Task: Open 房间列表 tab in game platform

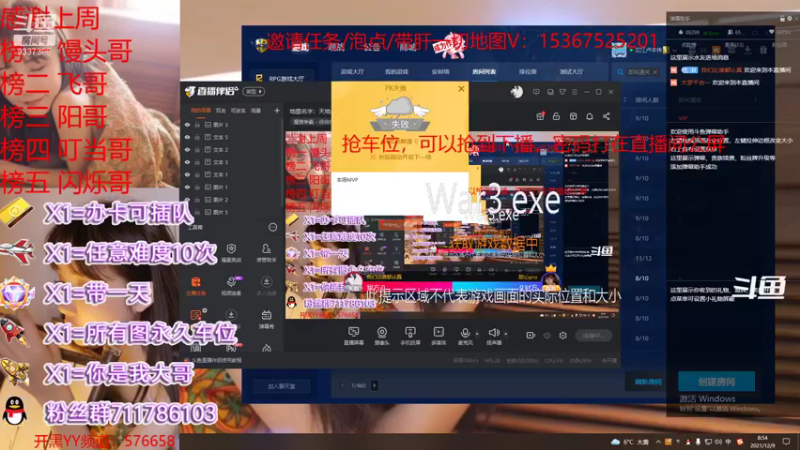Action: point(484,72)
